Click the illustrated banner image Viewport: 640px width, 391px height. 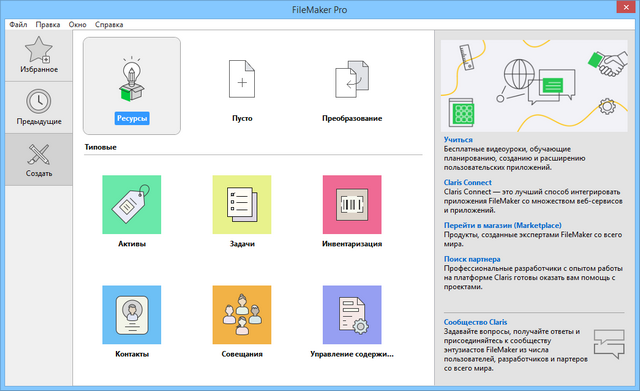tap(534, 85)
